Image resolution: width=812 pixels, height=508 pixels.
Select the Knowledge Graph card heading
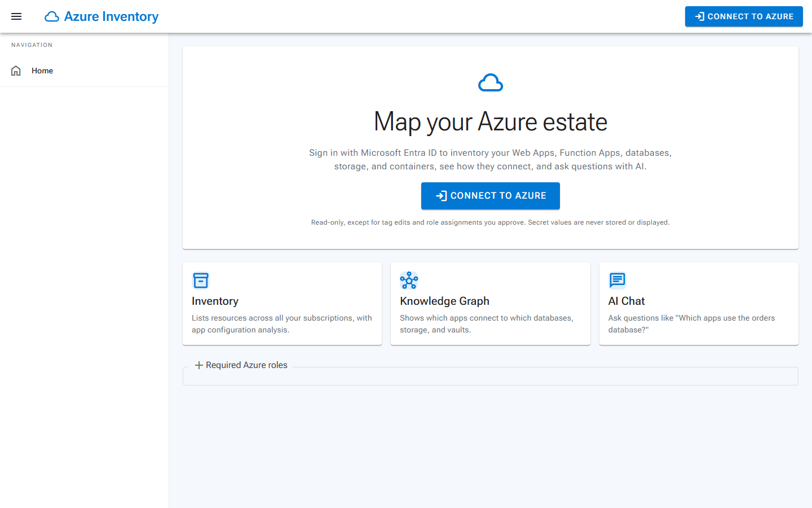pos(444,301)
